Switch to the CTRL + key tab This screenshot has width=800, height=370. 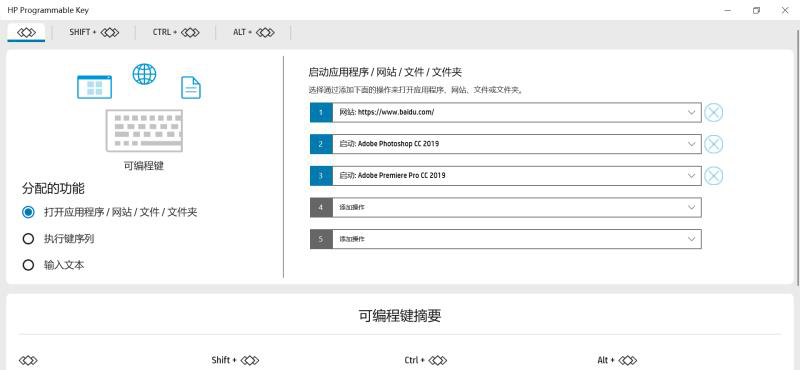tap(176, 32)
